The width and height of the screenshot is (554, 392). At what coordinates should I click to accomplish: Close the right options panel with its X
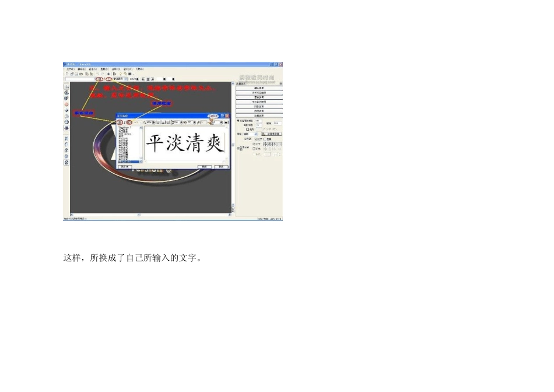click(281, 84)
